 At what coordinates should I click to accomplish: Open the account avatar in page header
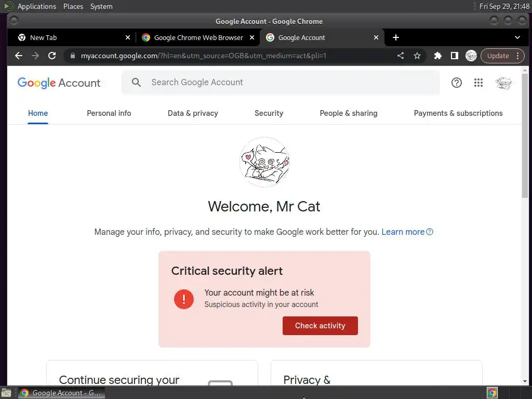pos(503,83)
